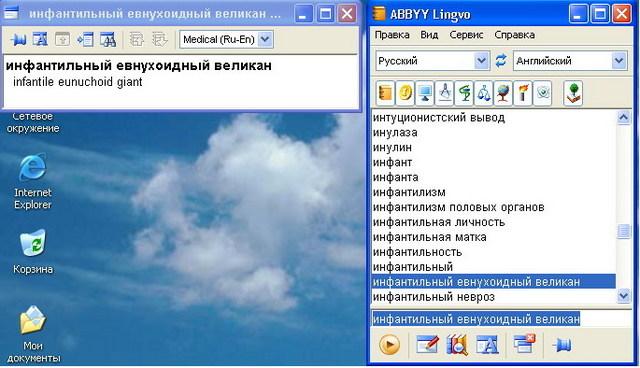The image size is (640, 368).
Task: Select 'инфантильная личность' in the list
Action: tap(493, 222)
